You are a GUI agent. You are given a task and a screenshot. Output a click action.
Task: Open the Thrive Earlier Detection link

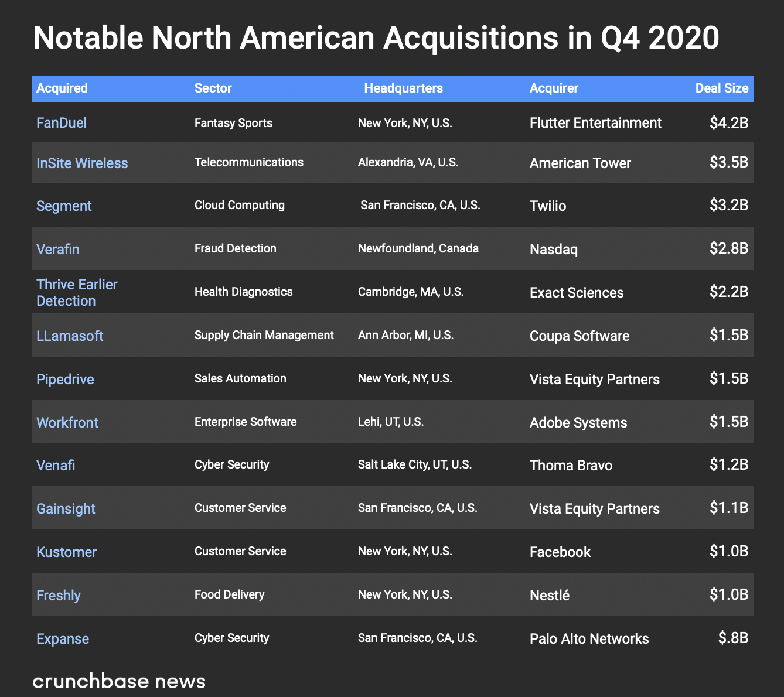tap(77, 293)
